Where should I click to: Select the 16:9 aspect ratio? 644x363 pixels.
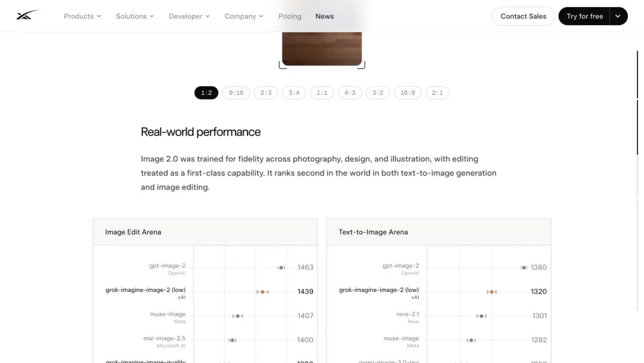[407, 93]
